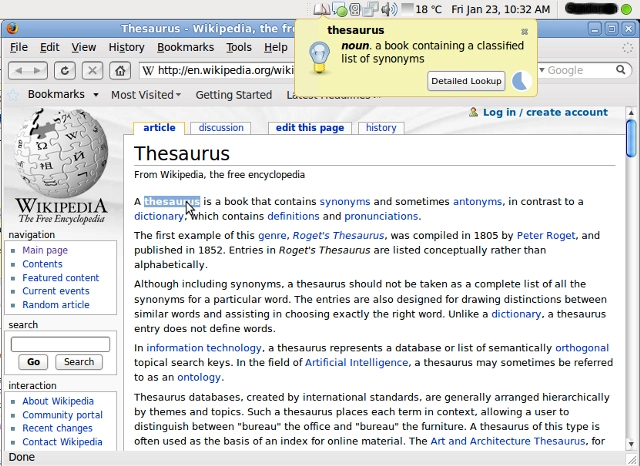Open the Getting Started bookmark
Viewport: 640px width, 466px height.
tap(233, 95)
